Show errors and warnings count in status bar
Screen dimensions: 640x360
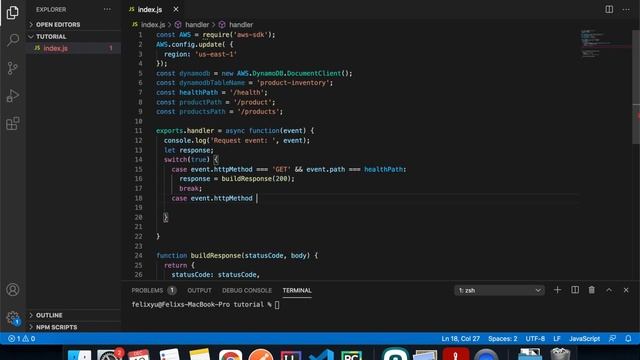click(22, 338)
